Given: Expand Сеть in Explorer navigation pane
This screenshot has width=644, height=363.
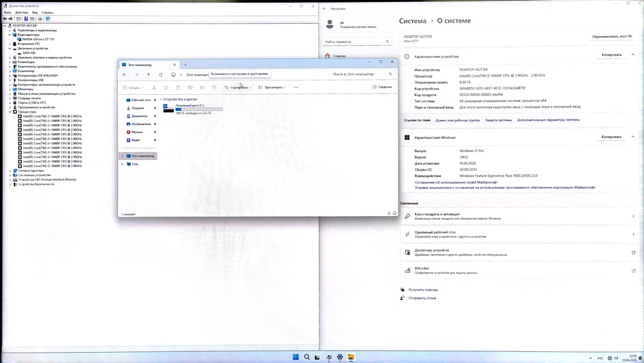Looking at the screenshot, I should point(122,164).
